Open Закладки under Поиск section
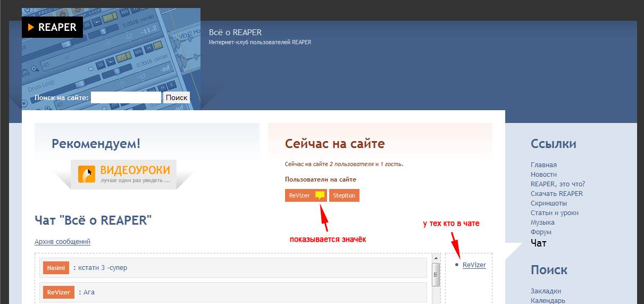 click(x=546, y=291)
